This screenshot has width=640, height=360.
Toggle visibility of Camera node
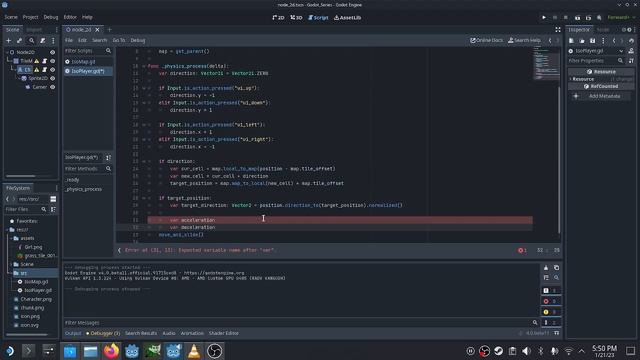(x=52, y=87)
